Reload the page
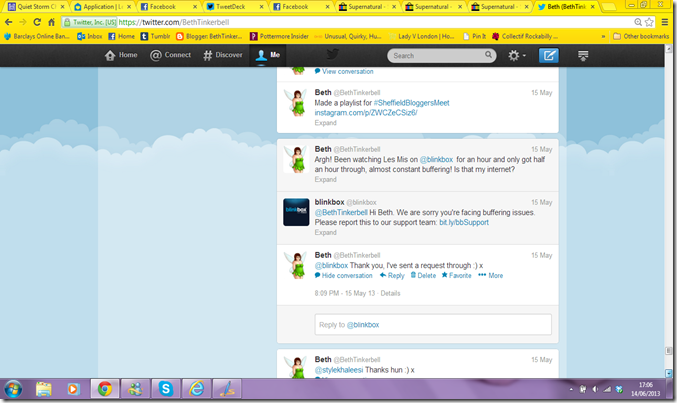This screenshot has width=677, height=403. [x=37, y=22]
